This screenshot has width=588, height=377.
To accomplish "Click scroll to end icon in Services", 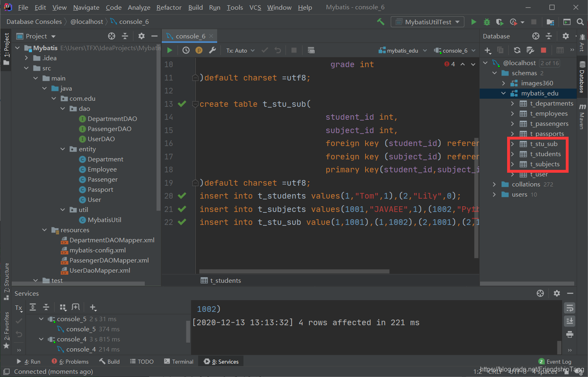I will click(570, 321).
